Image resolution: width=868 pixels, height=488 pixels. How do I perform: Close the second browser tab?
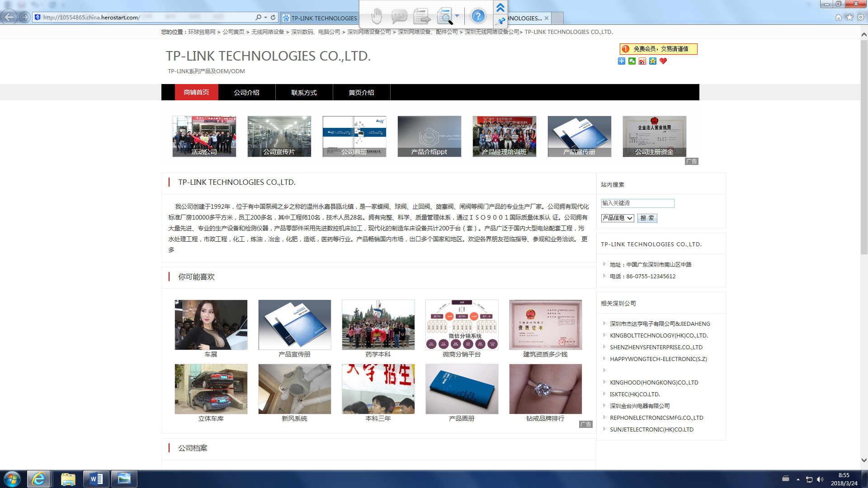pyautogui.click(x=547, y=18)
